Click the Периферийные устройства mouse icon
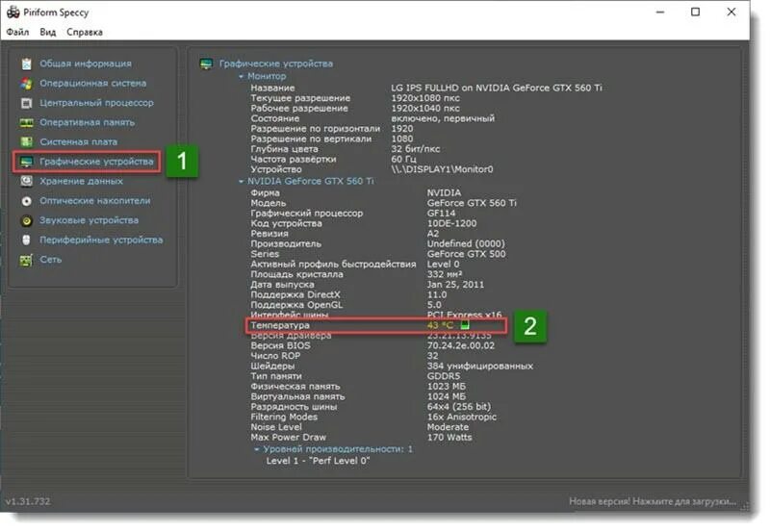Image resolution: width=770 pixels, height=532 pixels. (x=27, y=240)
